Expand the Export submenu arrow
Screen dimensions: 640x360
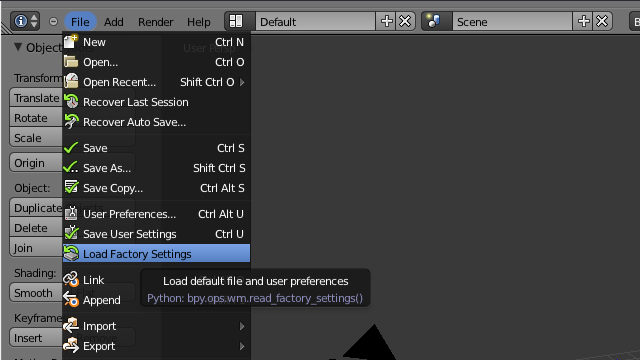pos(242,346)
